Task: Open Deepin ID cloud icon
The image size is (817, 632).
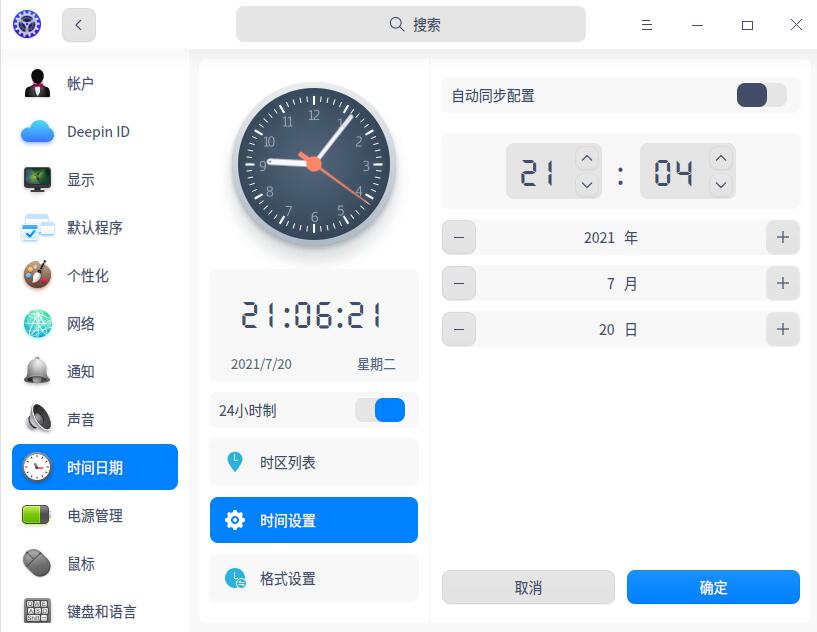Action: click(x=37, y=131)
